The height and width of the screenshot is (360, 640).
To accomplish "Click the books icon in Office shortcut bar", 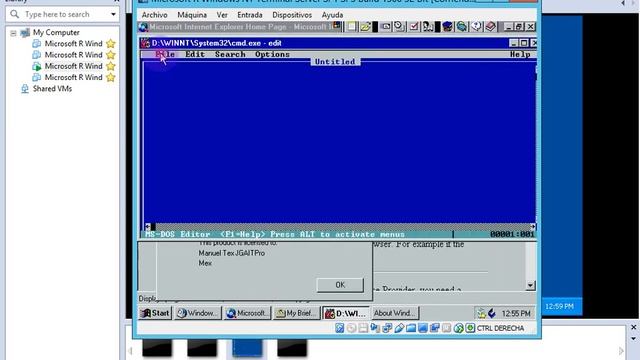I will 490,27.
